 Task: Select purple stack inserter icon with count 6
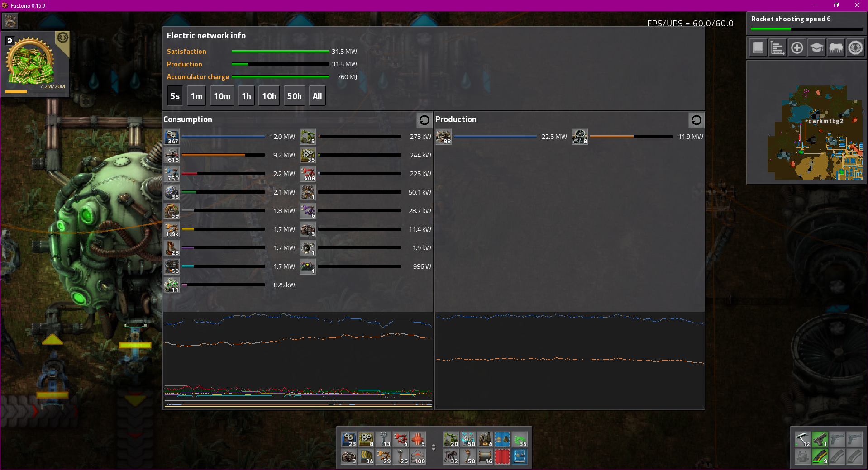tap(308, 211)
